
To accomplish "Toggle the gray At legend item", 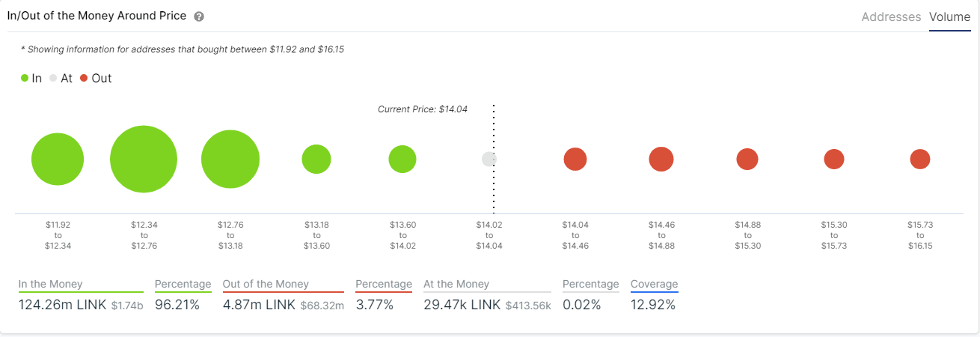I will click(x=61, y=78).
